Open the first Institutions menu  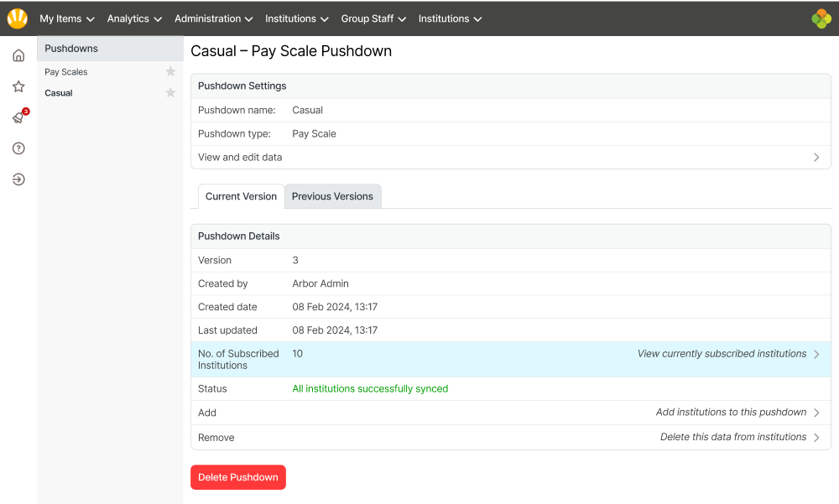tap(297, 18)
